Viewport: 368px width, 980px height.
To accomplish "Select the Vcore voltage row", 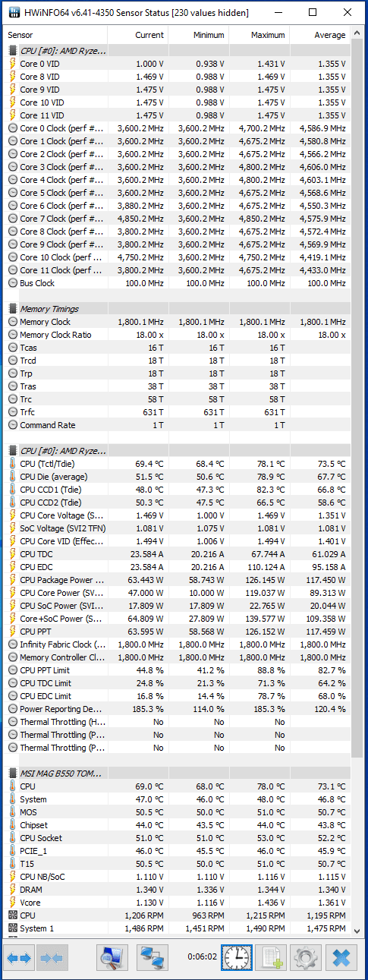I will 179,903.
